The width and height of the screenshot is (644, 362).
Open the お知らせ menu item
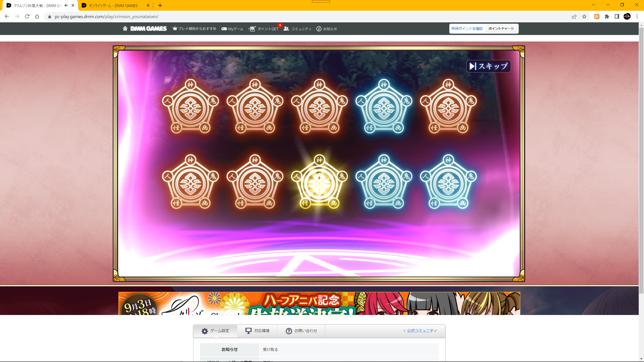(327, 29)
